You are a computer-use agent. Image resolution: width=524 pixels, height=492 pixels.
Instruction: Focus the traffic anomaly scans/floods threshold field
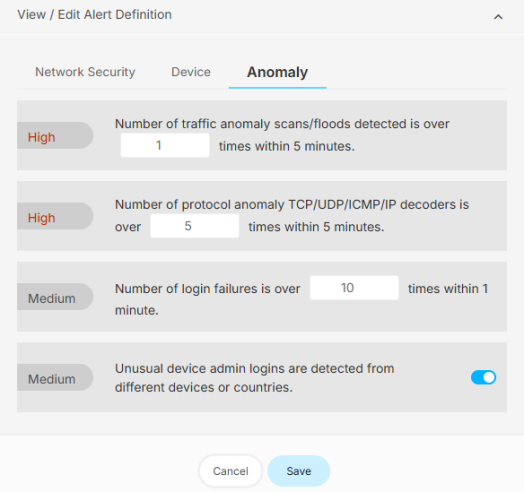click(165, 145)
